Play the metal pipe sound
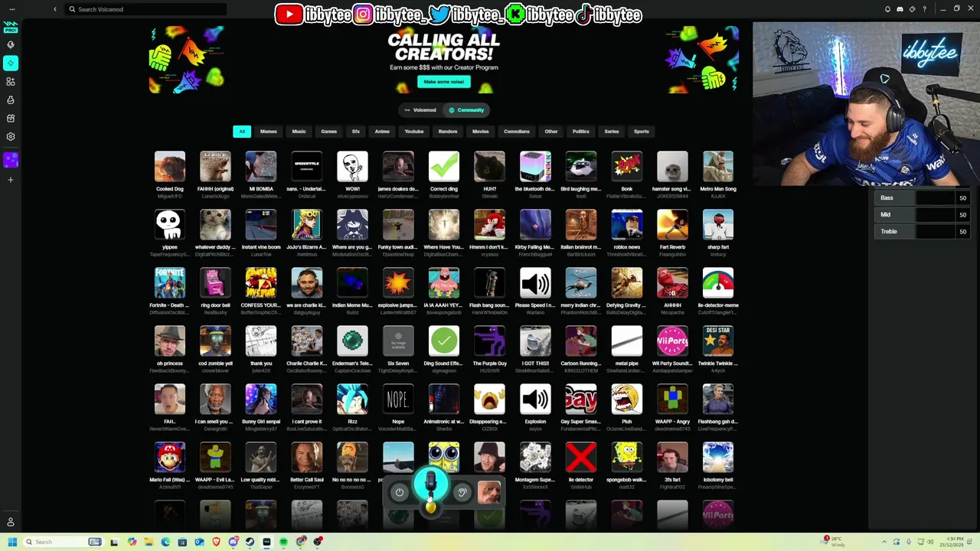The width and height of the screenshot is (980, 551). click(627, 341)
